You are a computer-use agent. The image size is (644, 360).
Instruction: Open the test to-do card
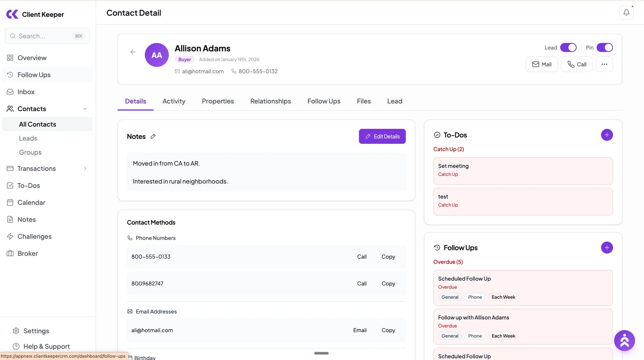pyautogui.click(x=523, y=202)
